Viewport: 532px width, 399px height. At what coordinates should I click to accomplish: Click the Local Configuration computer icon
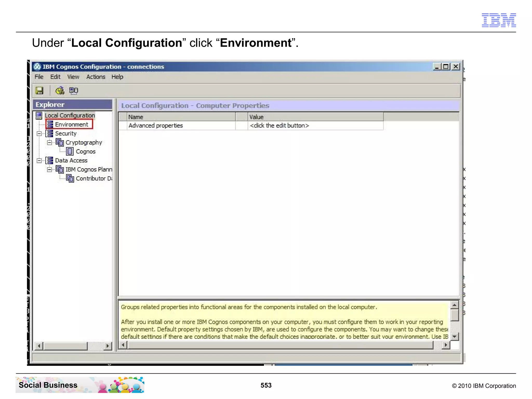point(39,115)
